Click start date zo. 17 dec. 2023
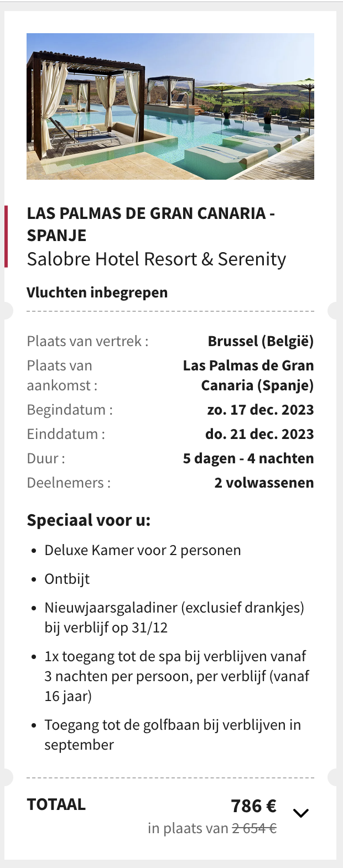The height and width of the screenshot is (868, 343). click(261, 410)
